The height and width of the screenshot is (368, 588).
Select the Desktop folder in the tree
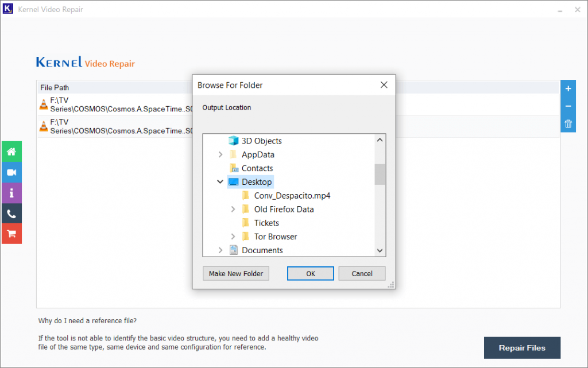257,181
